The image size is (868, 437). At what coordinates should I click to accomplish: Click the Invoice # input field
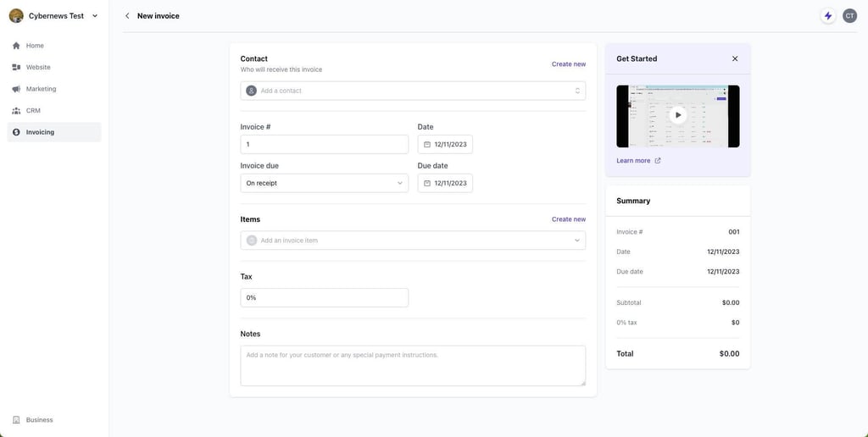point(325,144)
